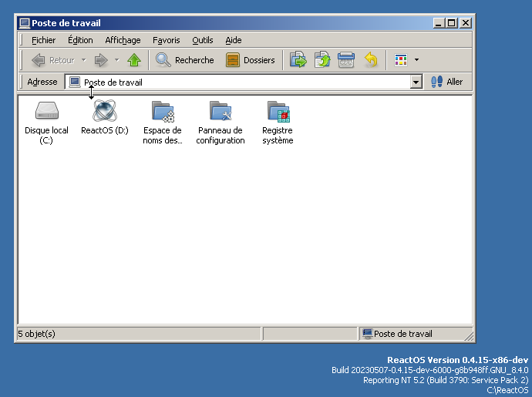
Task: Click the Retour back button
Action: 52,60
